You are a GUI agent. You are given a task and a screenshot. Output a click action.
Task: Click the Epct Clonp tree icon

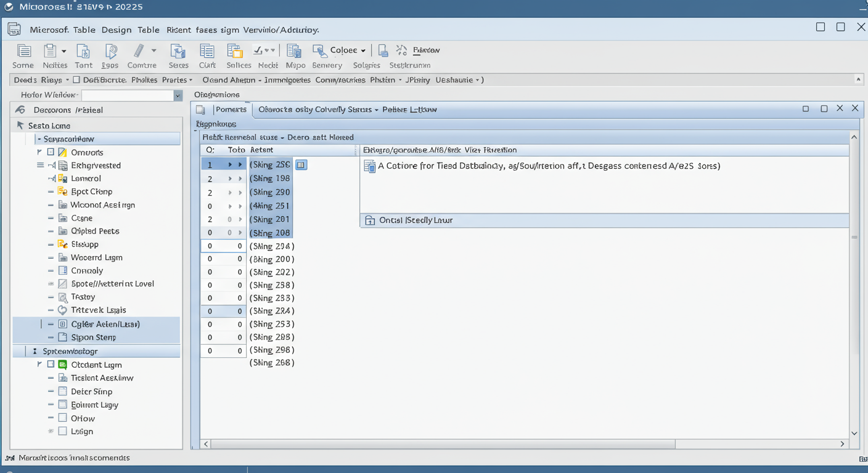pos(62,192)
